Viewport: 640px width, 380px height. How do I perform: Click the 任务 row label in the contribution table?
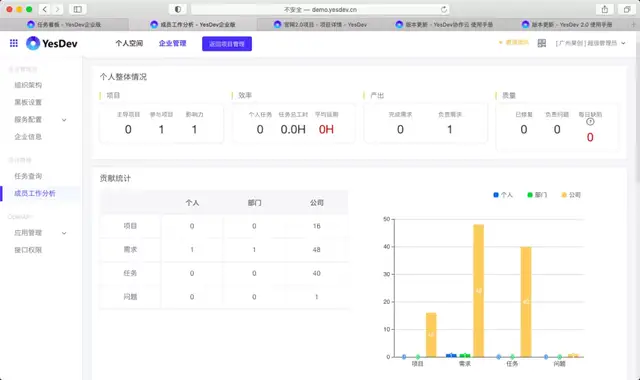pyautogui.click(x=130, y=273)
